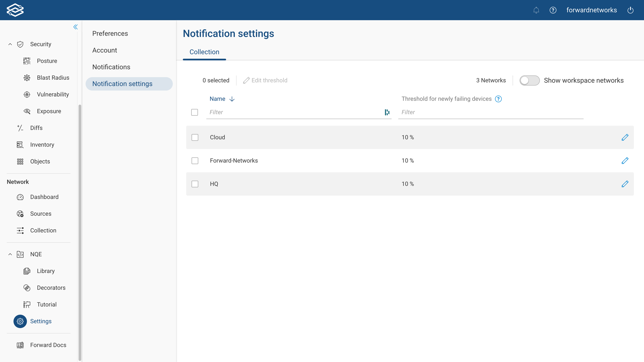This screenshot has width=644, height=362.
Task: Tick the select-all header checkbox
Action: click(x=195, y=112)
